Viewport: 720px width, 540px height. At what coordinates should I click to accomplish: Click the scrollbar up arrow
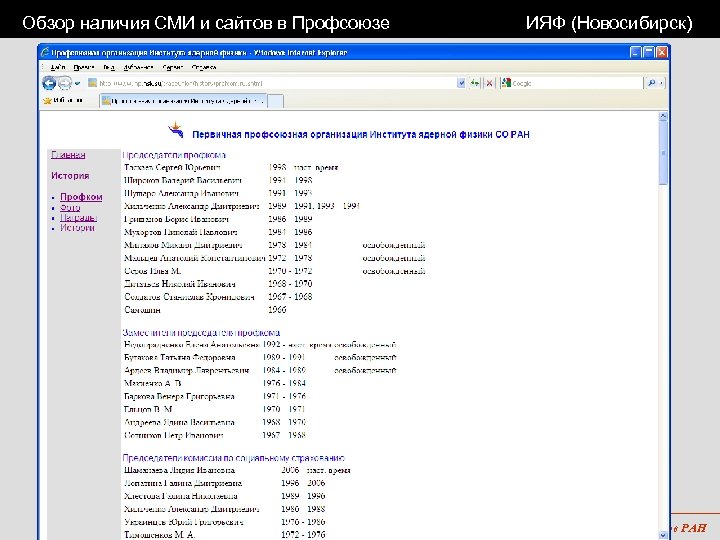pos(663,116)
